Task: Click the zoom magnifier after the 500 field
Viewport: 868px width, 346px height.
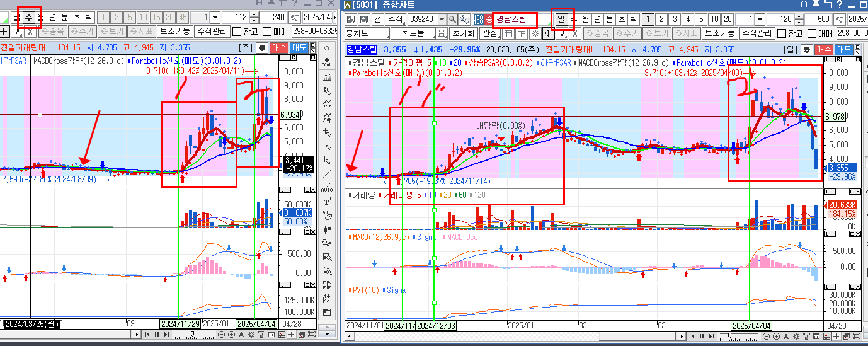Action: pos(838,19)
